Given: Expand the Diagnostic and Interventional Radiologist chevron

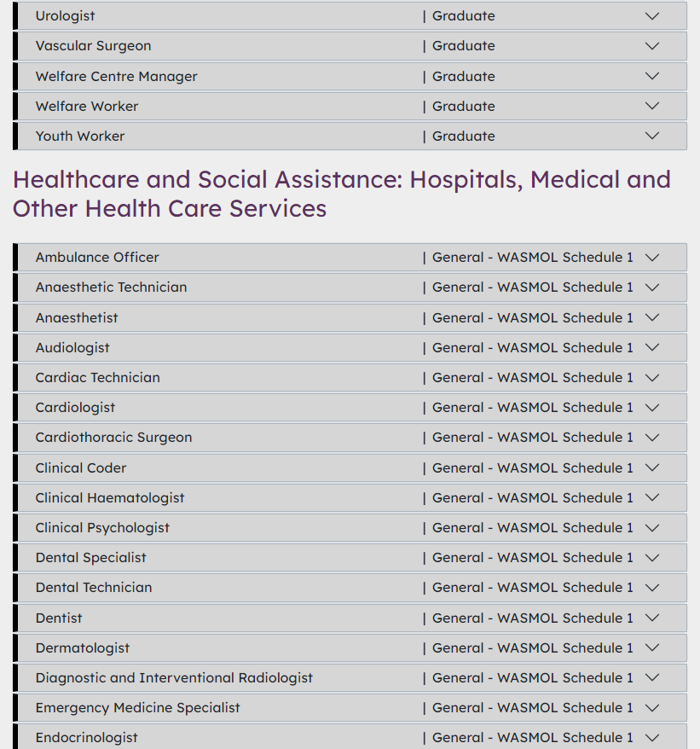Looking at the screenshot, I should point(652,678).
